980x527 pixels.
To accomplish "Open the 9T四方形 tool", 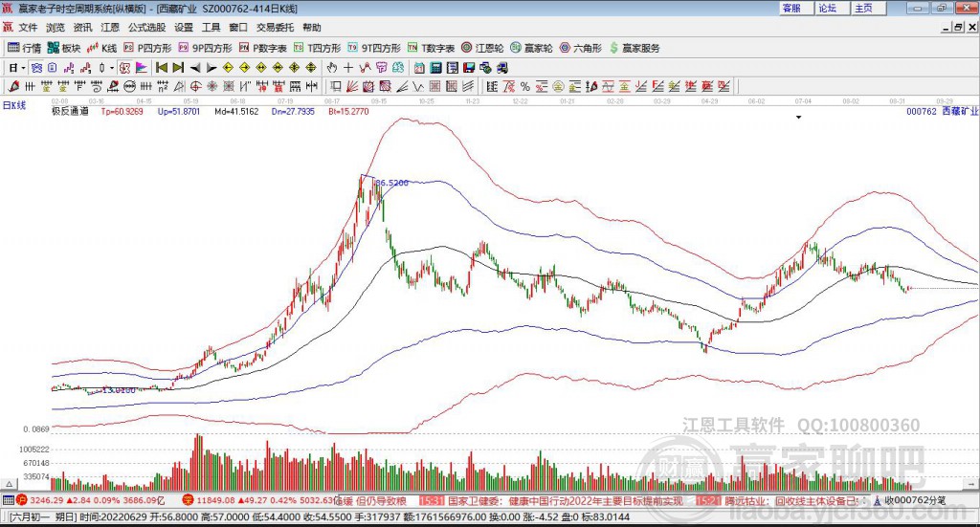I will pos(374,48).
